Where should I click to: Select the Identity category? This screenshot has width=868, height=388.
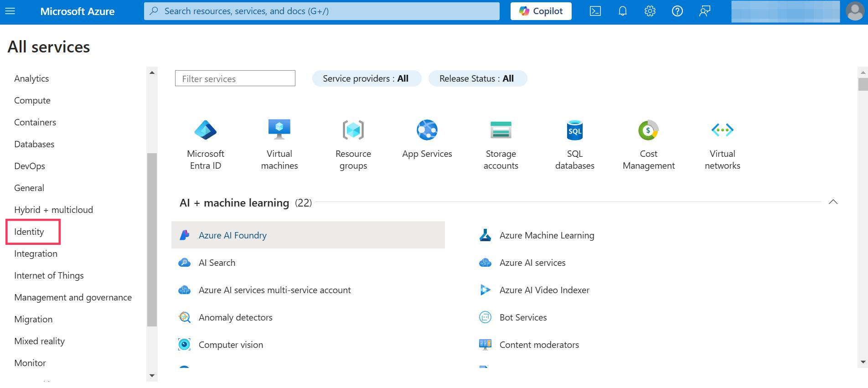click(x=29, y=232)
